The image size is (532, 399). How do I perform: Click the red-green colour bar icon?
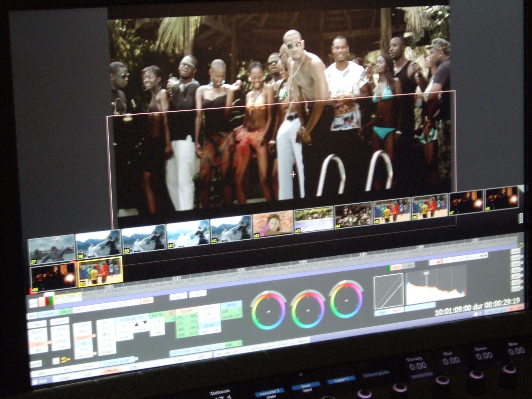(49, 301)
